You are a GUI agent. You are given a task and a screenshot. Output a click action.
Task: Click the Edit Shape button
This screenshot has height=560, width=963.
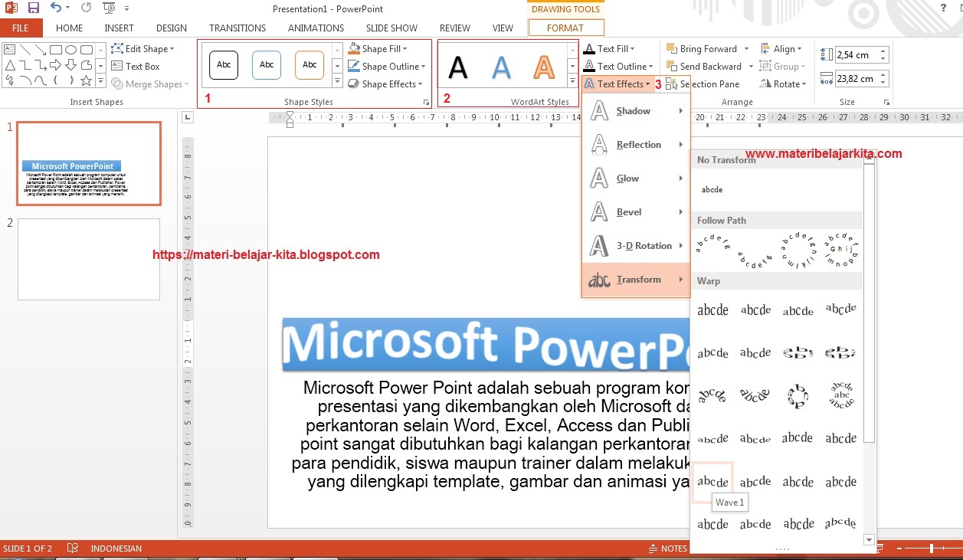click(145, 48)
